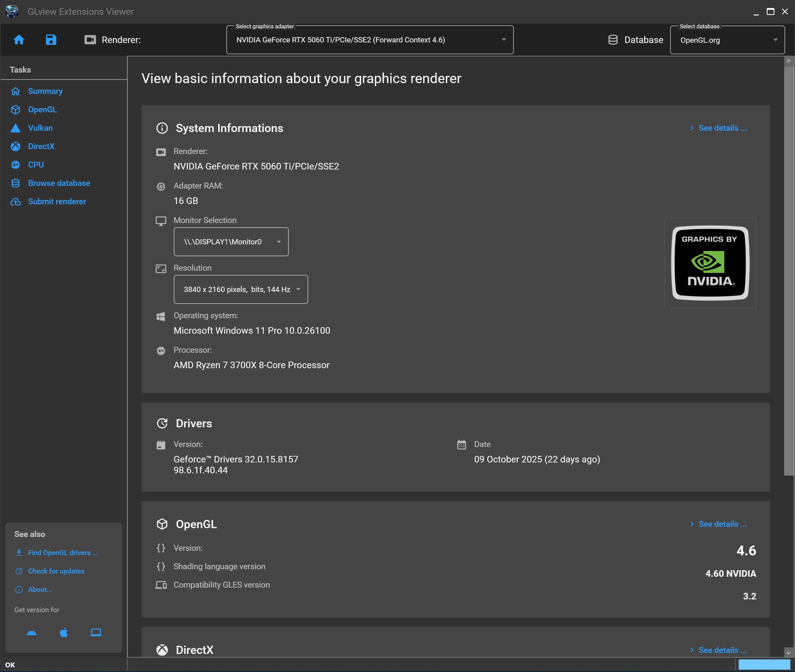
Task: Click the OK button at bottom left
Action: click(10, 665)
